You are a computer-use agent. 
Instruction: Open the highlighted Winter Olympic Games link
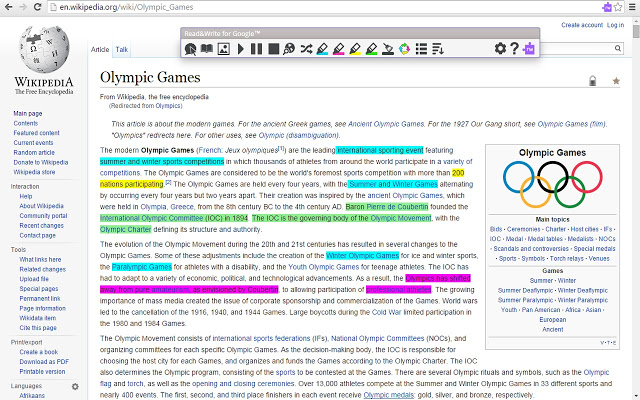[362, 256]
